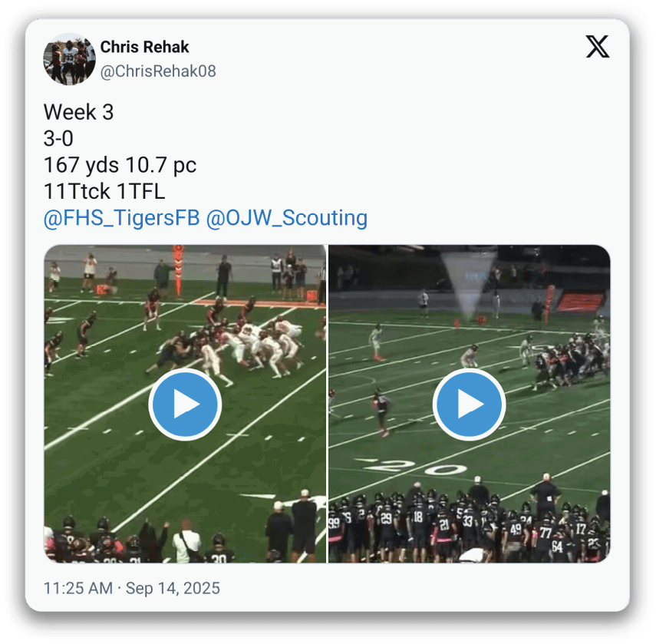Open Chris Rehak's profile avatar

[70, 59]
